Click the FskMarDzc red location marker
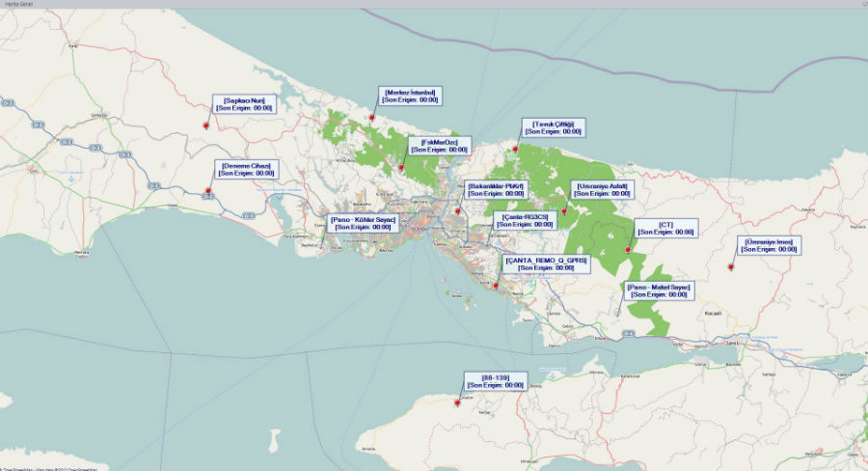 [401, 167]
